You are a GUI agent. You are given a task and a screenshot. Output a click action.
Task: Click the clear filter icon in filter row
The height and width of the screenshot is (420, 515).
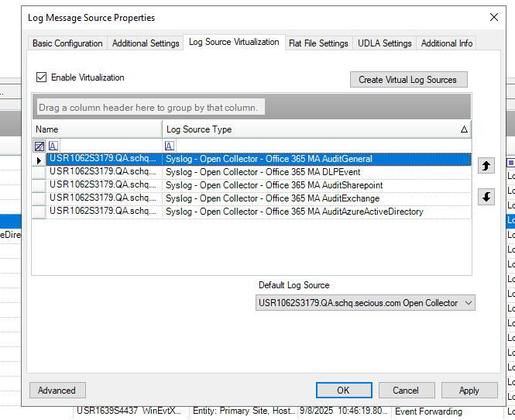(x=39, y=146)
